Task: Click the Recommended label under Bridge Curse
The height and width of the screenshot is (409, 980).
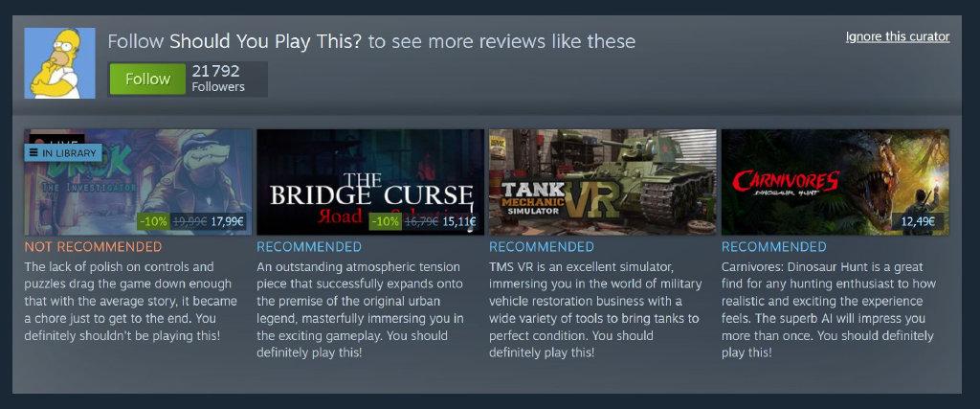Action: click(x=309, y=247)
